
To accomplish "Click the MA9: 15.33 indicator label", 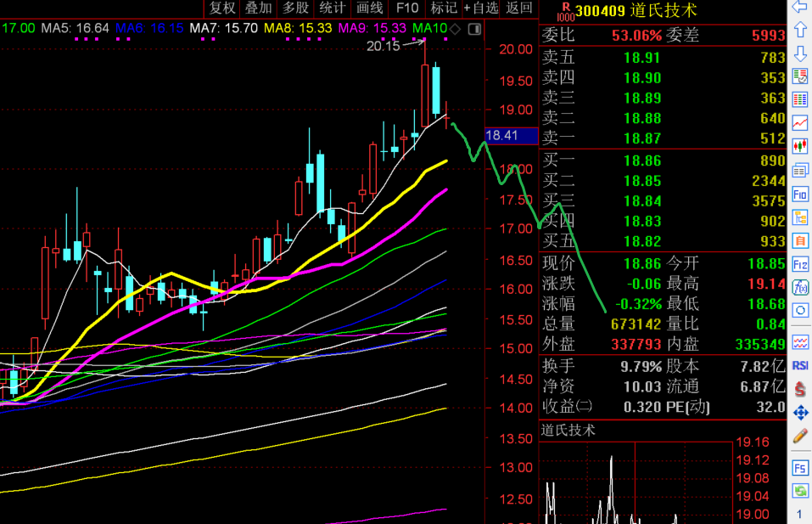I will 372,28.
